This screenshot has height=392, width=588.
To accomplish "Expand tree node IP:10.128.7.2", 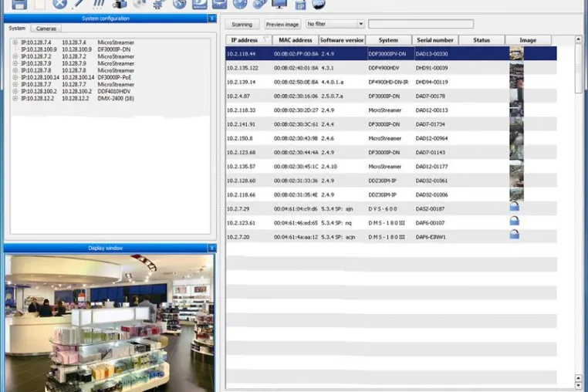I will [15, 56].
